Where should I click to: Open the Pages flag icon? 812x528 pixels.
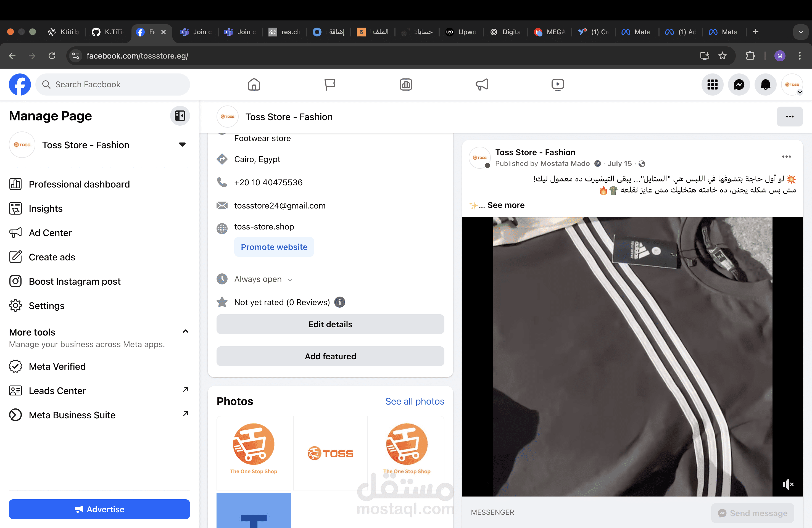pos(329,85)
